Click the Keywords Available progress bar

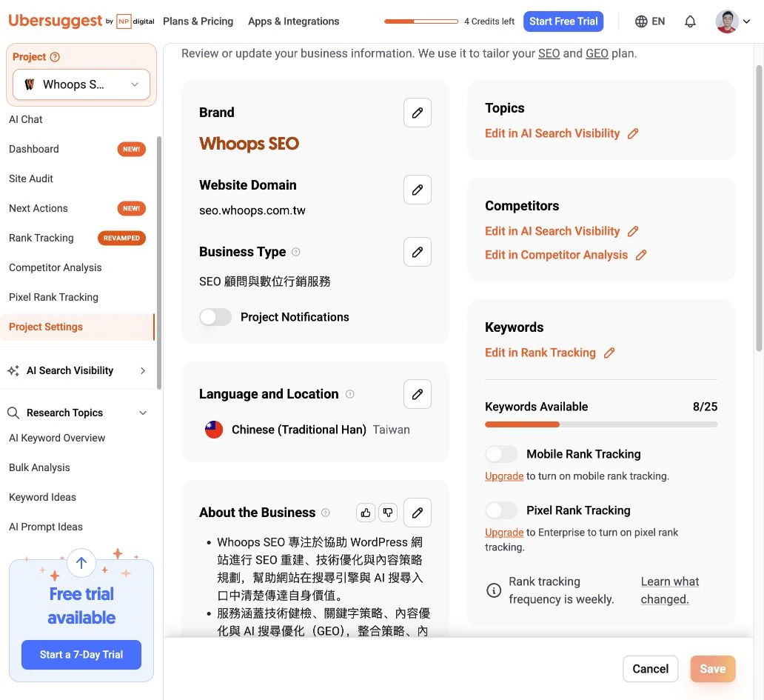601,424
